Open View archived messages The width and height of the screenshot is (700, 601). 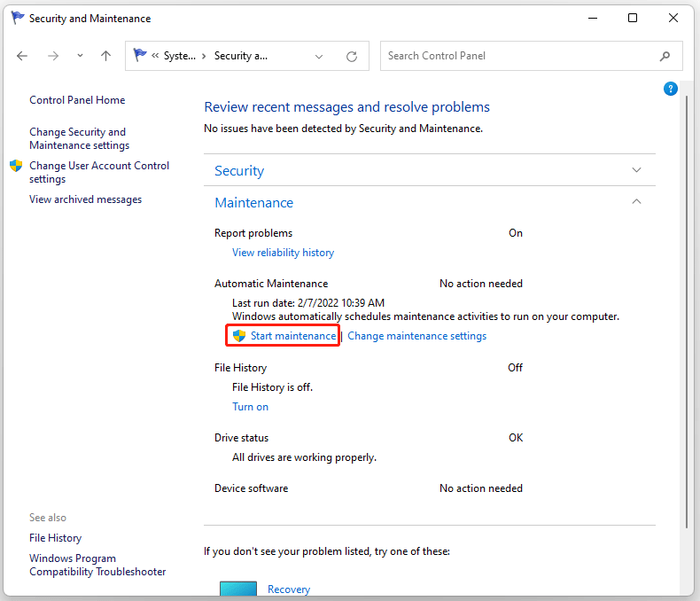click(x=85, y=199)
